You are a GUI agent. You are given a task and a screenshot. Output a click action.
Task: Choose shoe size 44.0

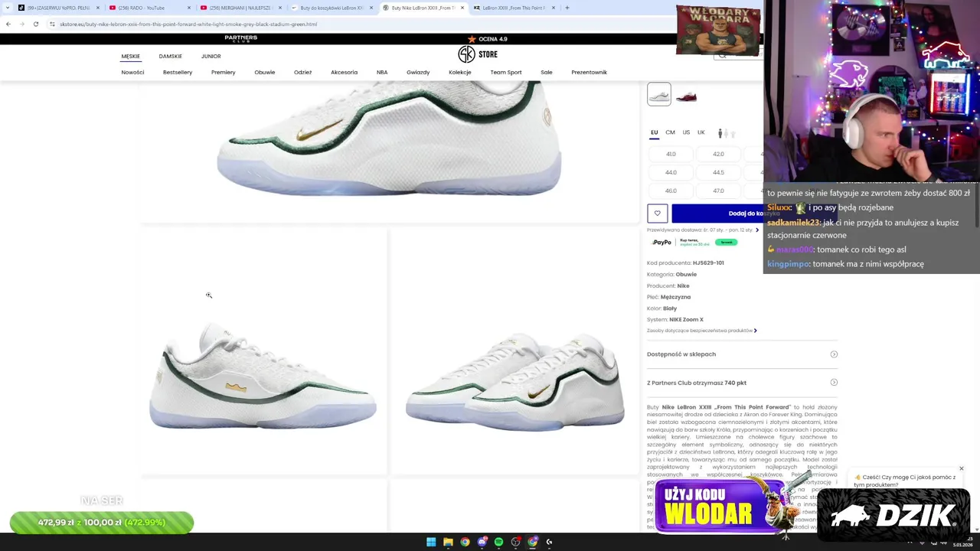(x=671, y=172)
